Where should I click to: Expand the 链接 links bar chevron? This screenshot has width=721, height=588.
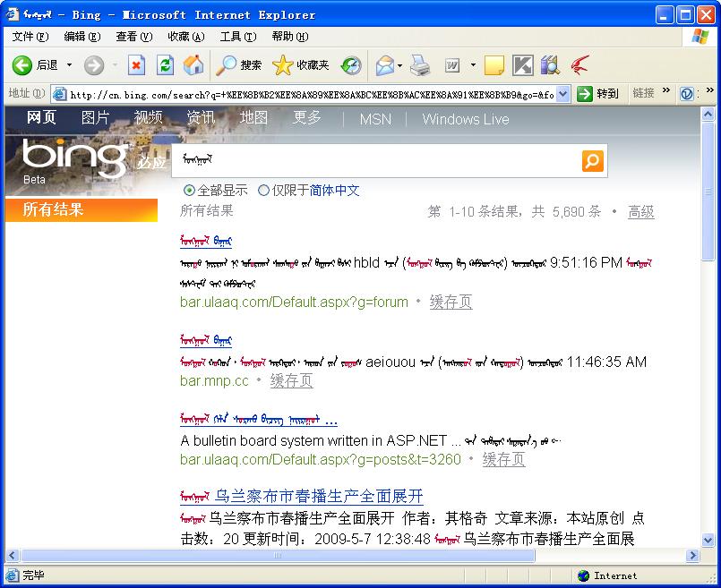point(665,90)
